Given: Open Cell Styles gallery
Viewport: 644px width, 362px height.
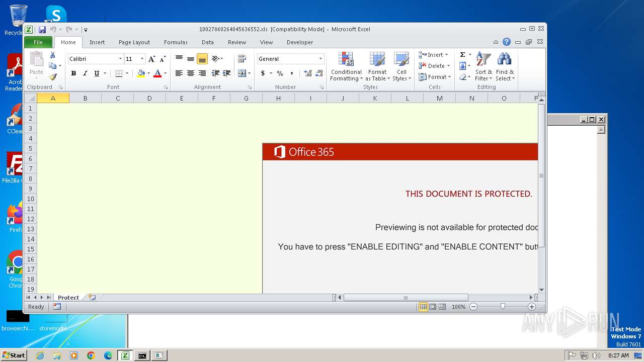Looking at the screenshot, I should click(401, 66).
